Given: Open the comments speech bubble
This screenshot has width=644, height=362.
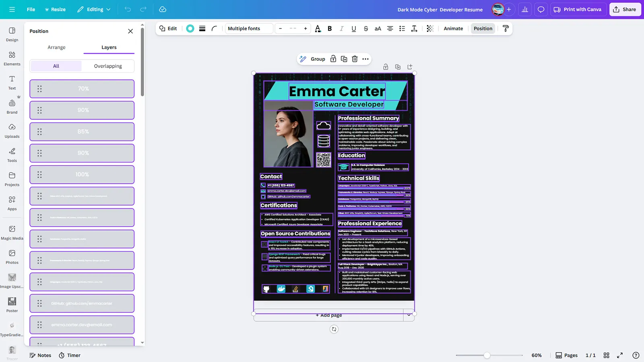Looking at the screenshot, I should (541, 9).
